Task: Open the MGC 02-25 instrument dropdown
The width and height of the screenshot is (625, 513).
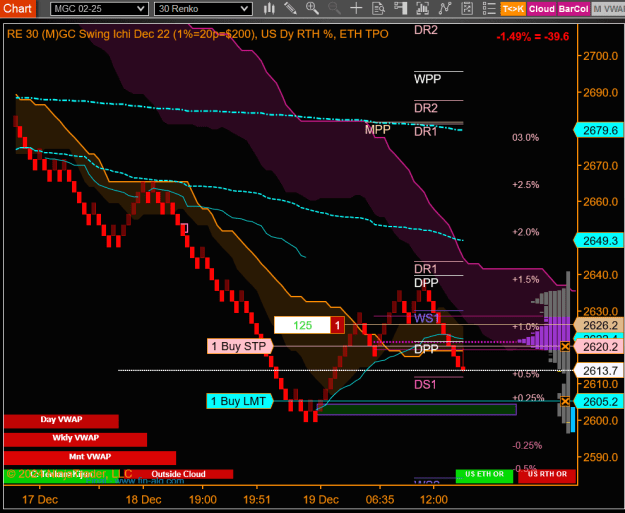Action: [99, 9]
